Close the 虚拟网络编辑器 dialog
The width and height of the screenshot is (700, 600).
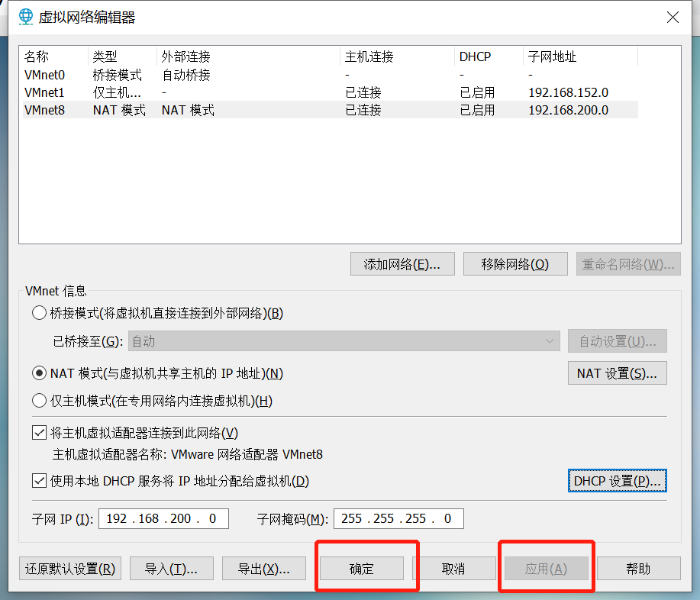(673, 18)
